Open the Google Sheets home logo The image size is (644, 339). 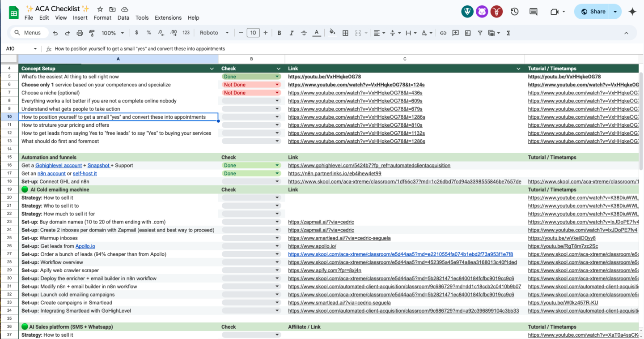[14, 13]
